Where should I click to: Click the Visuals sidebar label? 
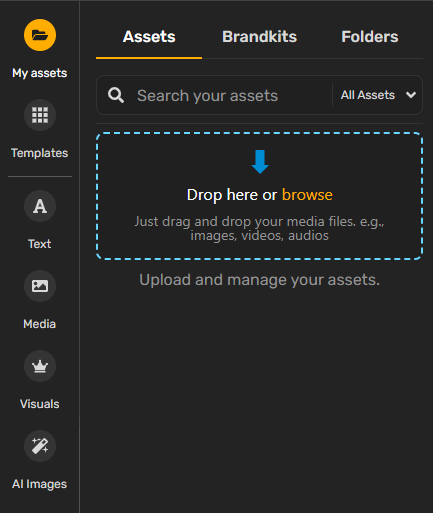(40, 404)
